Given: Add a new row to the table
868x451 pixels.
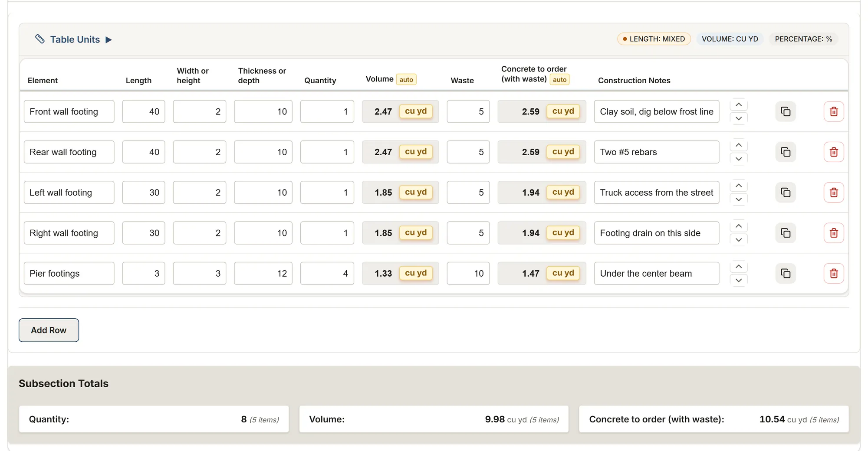Looking at the screenshot, I should (x=49, y=330).
